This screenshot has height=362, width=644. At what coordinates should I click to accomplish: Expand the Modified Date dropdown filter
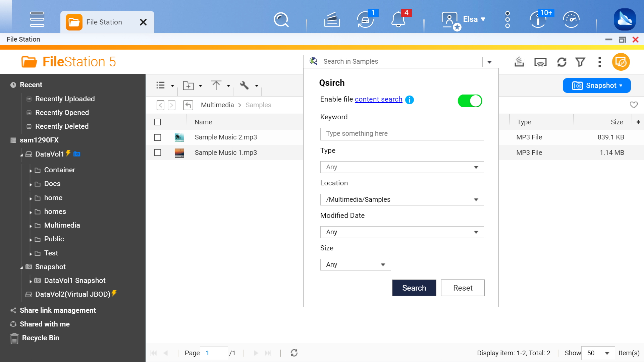click(476, 232)
